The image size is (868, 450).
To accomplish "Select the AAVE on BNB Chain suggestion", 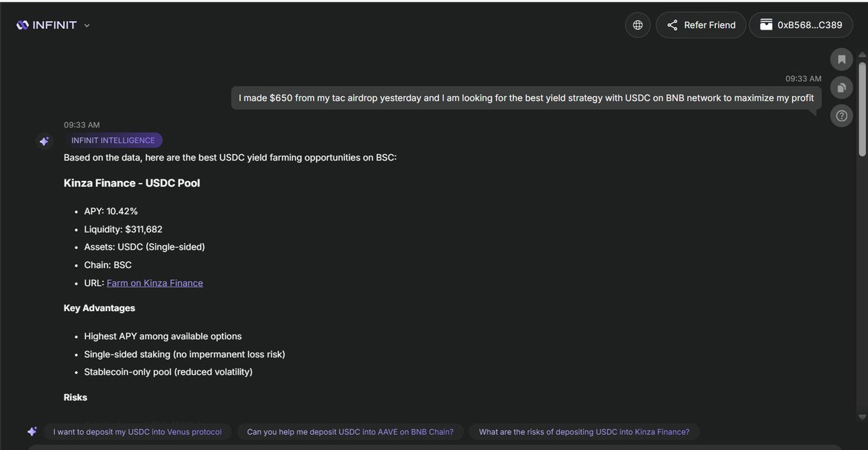I will click(x=350, y=432).
